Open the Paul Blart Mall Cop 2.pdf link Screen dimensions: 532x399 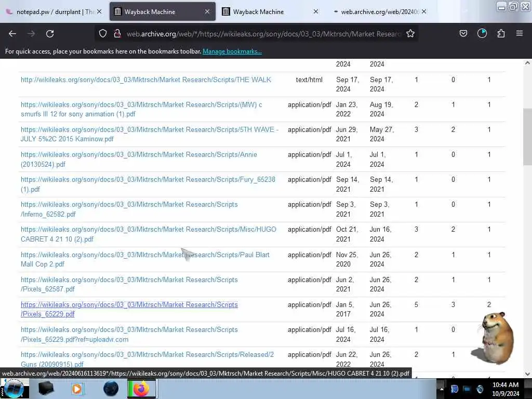coord(145,259)
